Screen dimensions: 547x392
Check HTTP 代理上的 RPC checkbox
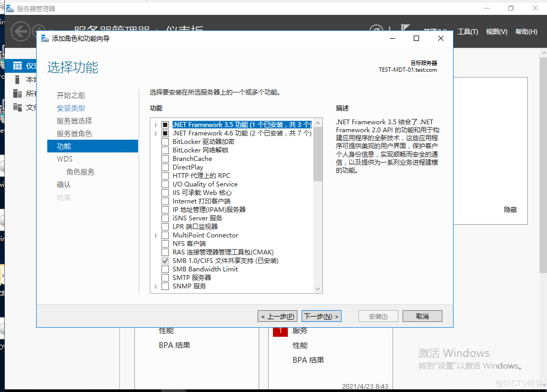[165, 176]
